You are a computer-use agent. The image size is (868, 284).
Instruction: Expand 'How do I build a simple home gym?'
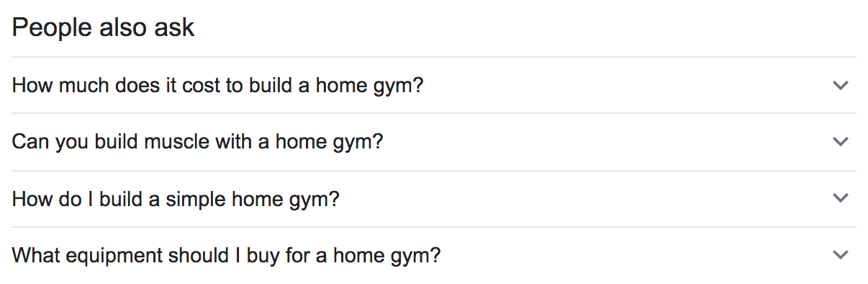click(x=434, y=198)
